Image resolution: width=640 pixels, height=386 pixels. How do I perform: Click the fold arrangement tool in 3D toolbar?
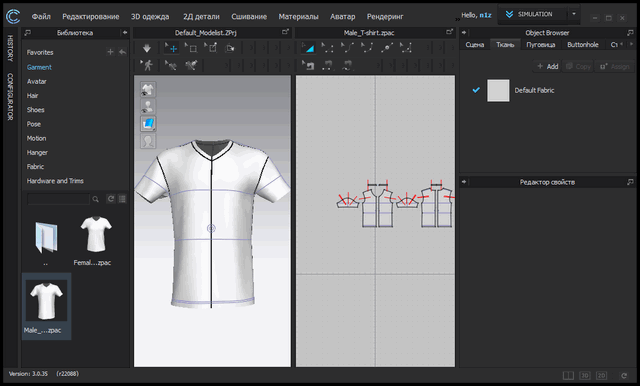coord(230,48)
